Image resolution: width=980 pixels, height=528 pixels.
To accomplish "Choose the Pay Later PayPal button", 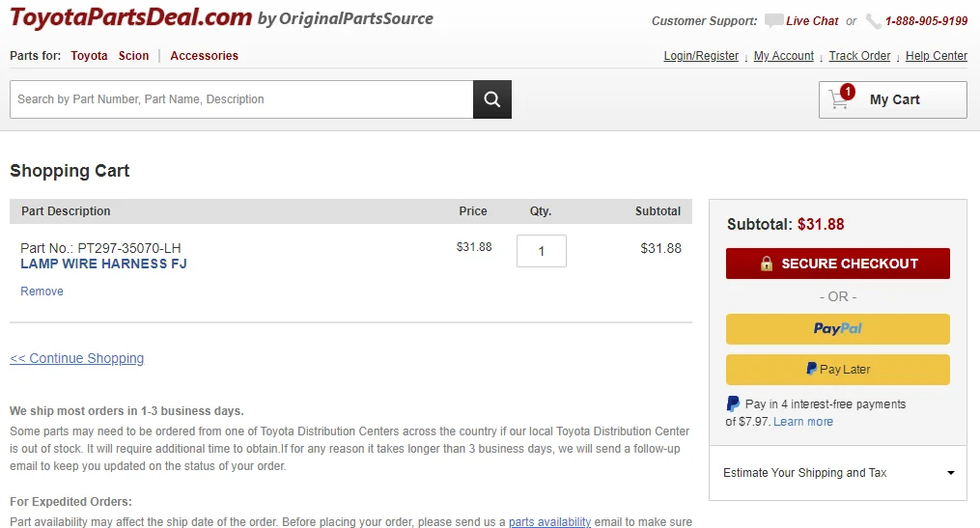I will point(837,370).
